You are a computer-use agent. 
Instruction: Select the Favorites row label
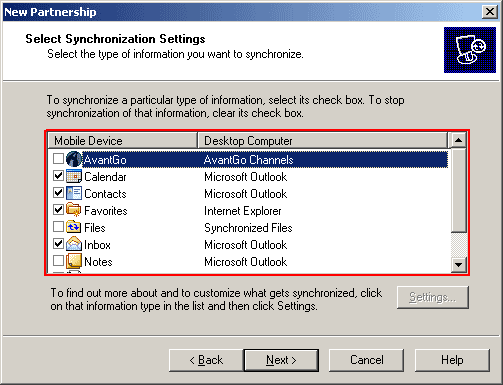(x=106, y=211)
